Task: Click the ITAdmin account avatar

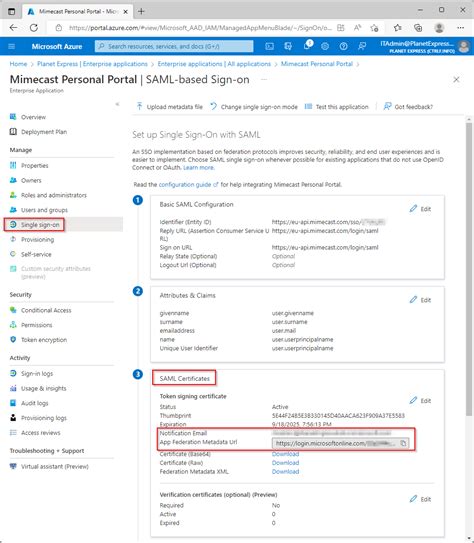Action: (464, 46)
